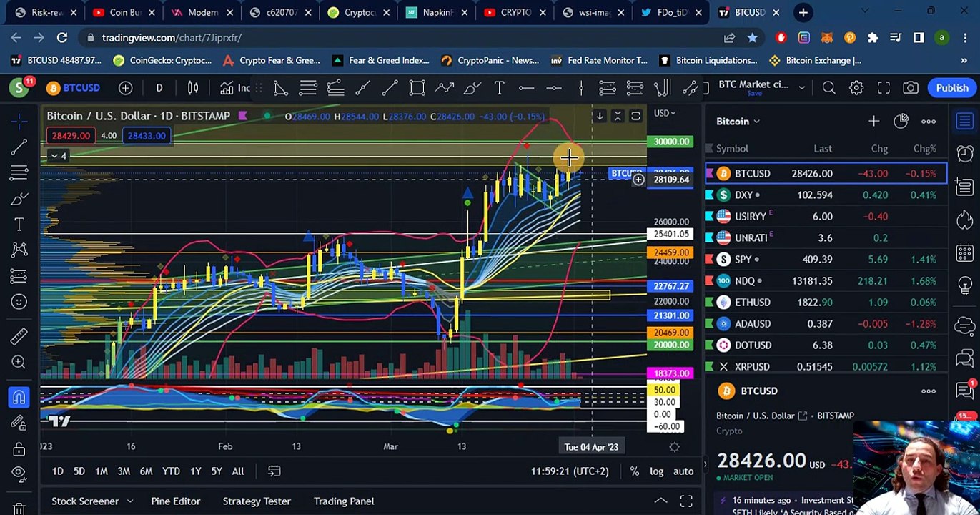Select the SPY row in watchlist
Image resolution: width=980 pixels, height=515 pixels.
click(826, 260)
